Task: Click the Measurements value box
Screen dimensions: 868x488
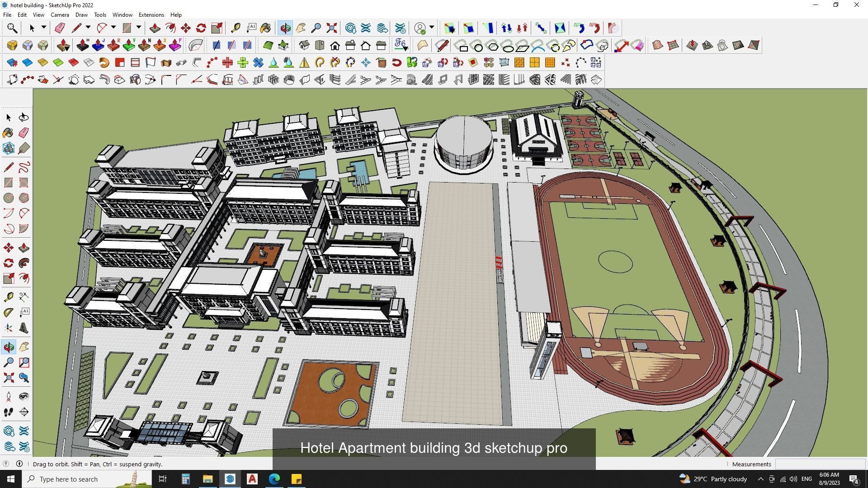Action: coord(820,464)
